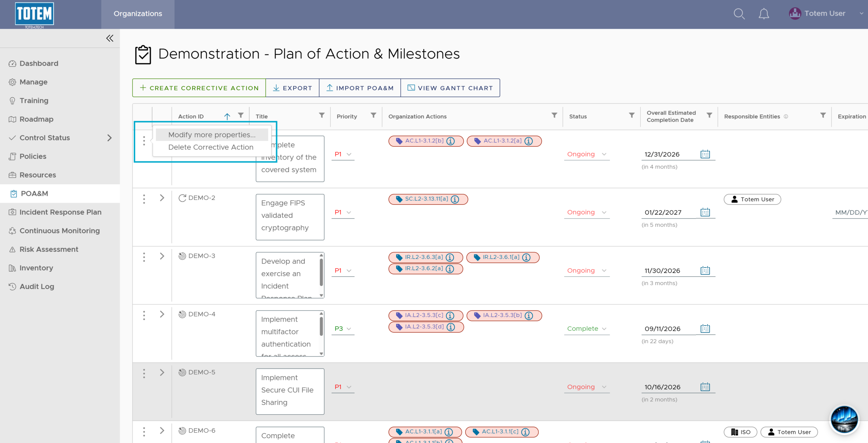Open calendar picker for 11/30/2026 date
This screenshot has height=443, width=868.
pos(705,270)
